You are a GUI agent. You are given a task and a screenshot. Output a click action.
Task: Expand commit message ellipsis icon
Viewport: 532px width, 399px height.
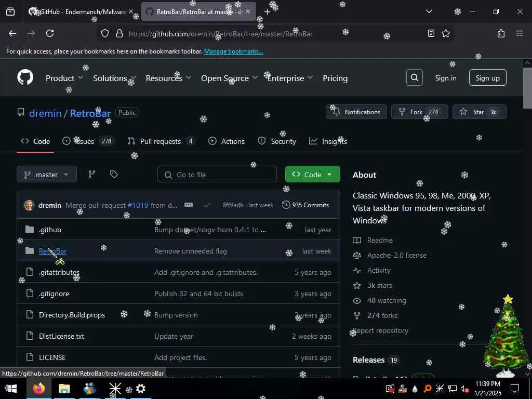(x=189, y=205)
